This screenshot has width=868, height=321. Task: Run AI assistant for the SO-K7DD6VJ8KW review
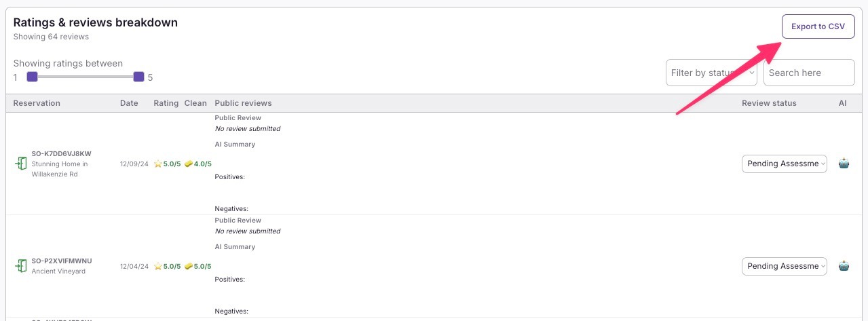[844, 164]
